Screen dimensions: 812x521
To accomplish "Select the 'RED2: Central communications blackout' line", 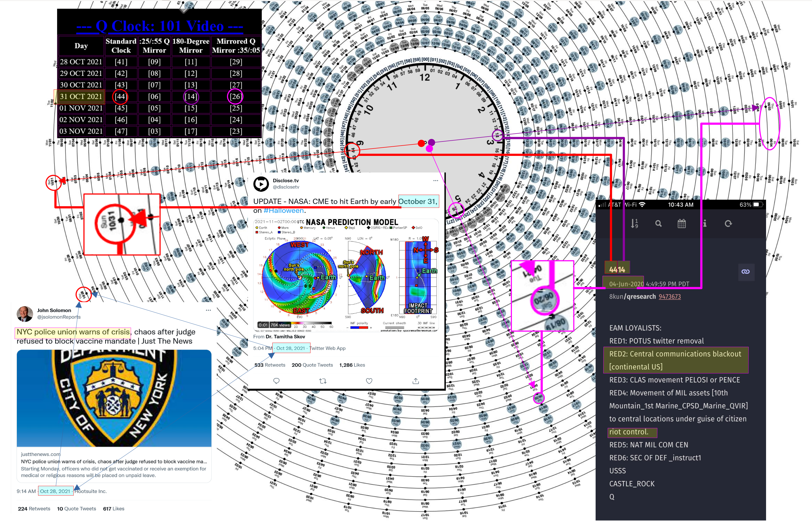I will [x=675, y=354].
